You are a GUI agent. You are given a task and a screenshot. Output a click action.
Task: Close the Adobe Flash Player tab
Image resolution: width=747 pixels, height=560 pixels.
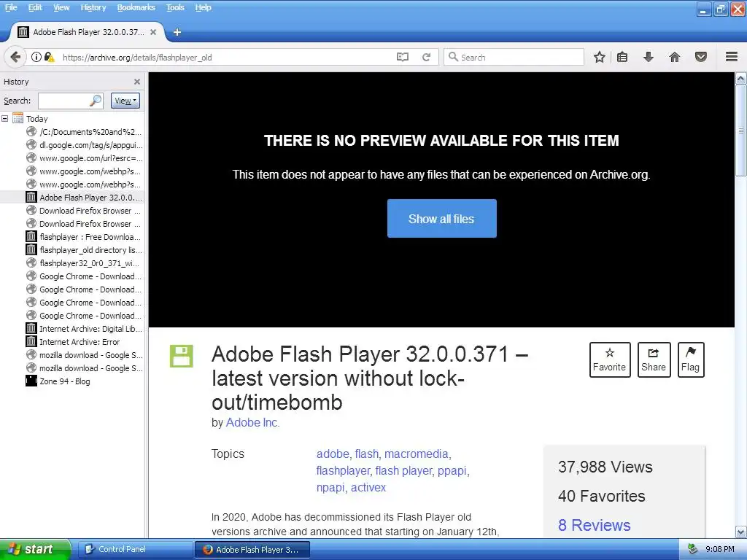coord(153,32)
